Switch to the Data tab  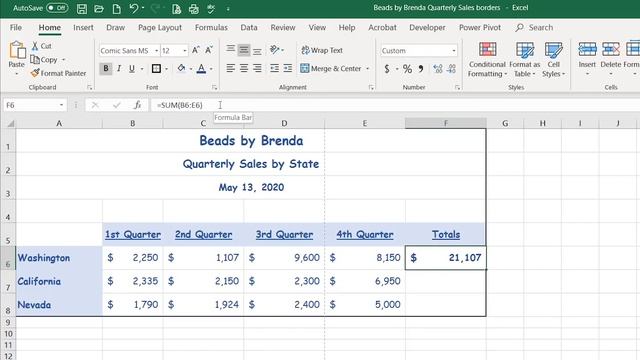[x=249, y=27]
